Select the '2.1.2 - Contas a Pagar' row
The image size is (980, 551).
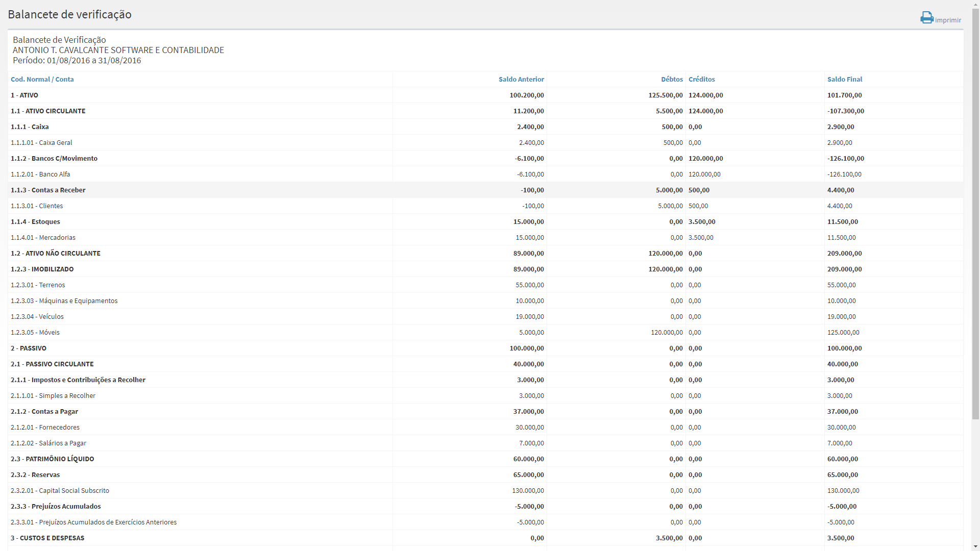(x=485, y=411)
